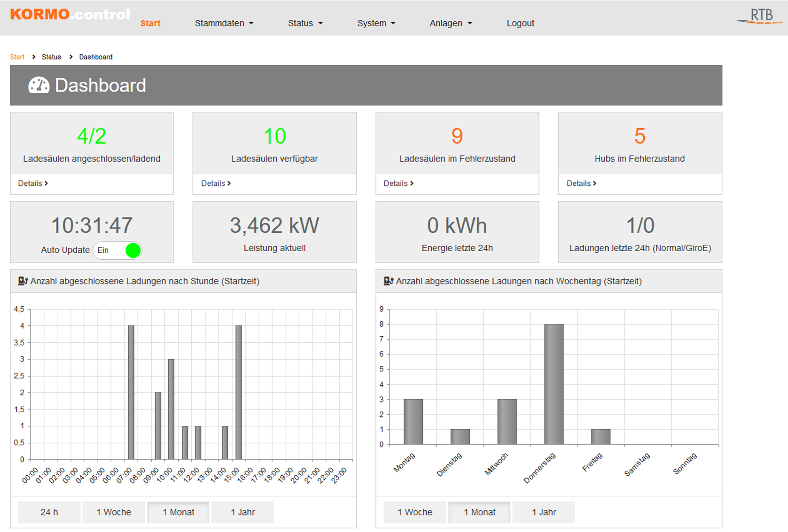Select 1 Monat range for weekday chart

pos(479,512)
